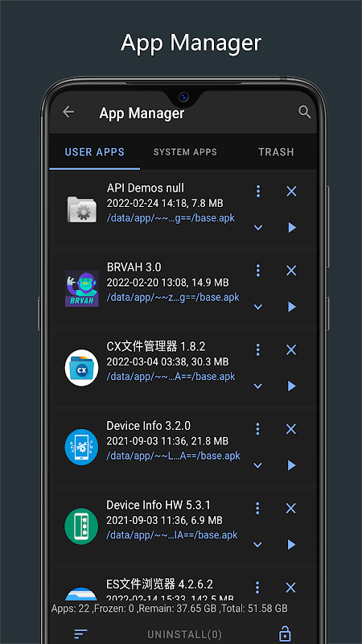Open search with the magnifier icon
Viewport: 362px width, 644px height.
(305, 112)
